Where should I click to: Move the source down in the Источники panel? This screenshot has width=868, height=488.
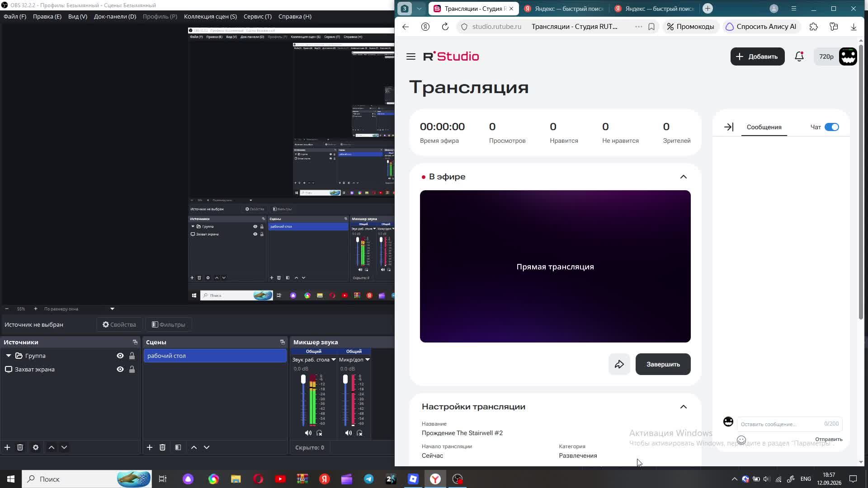point(64,447)
